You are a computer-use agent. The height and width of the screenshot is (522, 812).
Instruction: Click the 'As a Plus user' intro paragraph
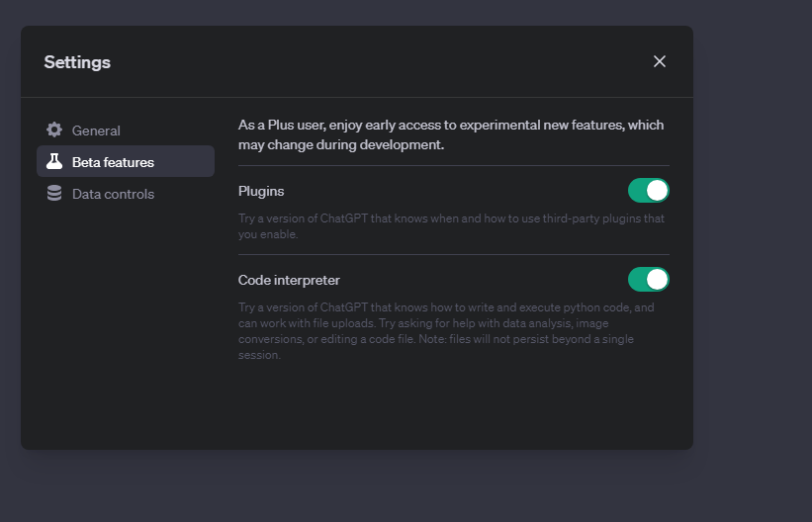[x=451, y=134]
